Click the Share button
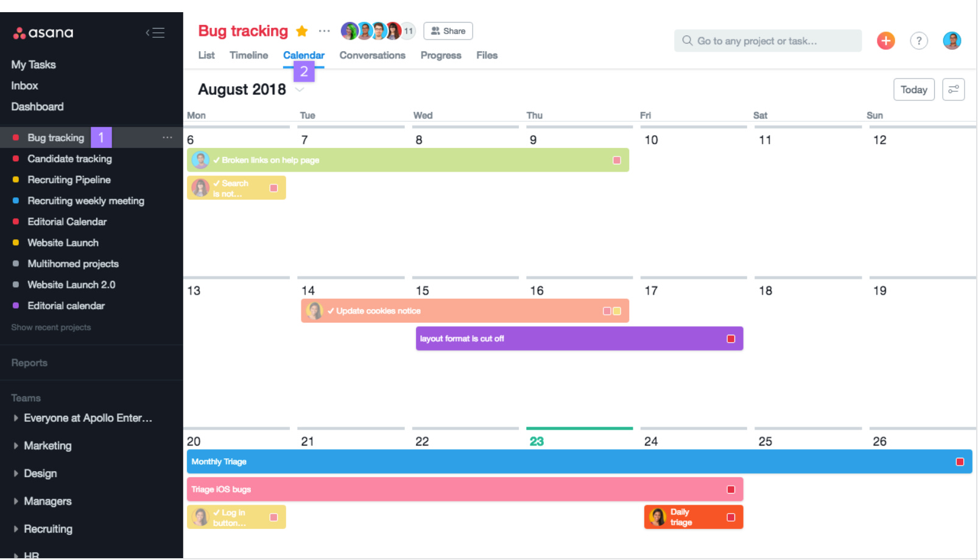Viewport: 978px width, 560px height. (448, 31)
